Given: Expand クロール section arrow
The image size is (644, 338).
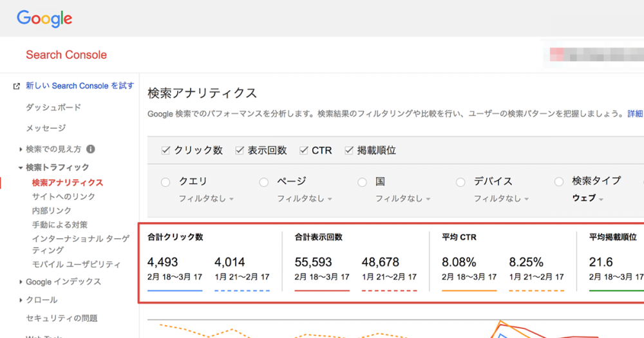Looking at the screenshot, I should coord(21,300).
